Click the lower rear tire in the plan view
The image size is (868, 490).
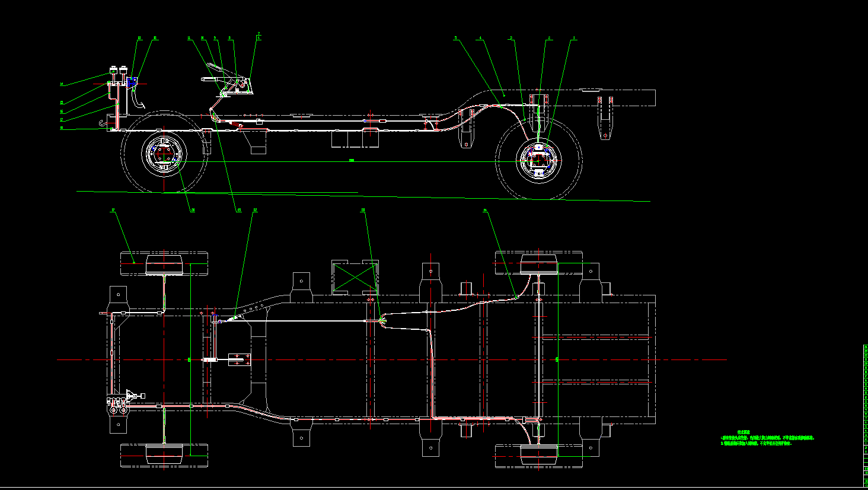pyautogui.click(x=539, y=456)
